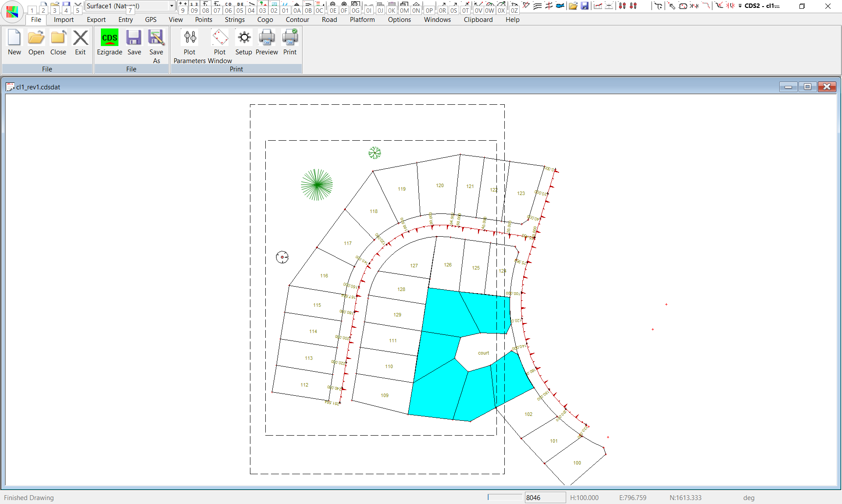Click the Exit button
The image size is (842, 504).
(x=80, y=38)
